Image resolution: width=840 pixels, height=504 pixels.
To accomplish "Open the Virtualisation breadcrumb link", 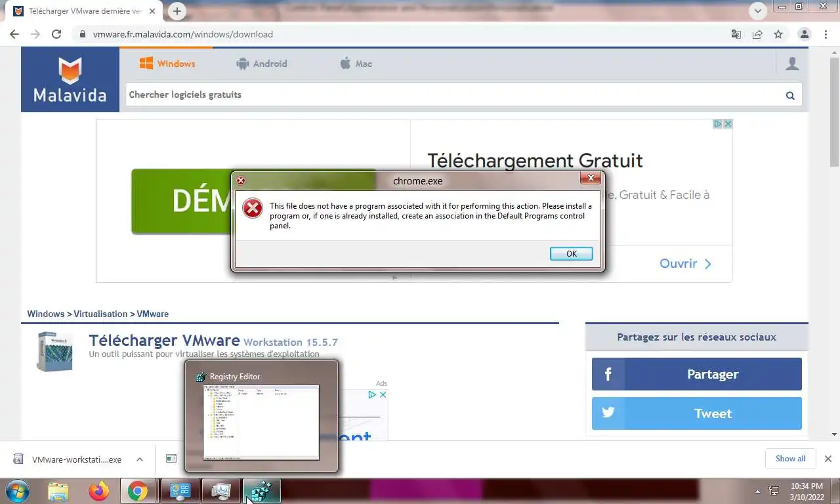I will (100, 314).
